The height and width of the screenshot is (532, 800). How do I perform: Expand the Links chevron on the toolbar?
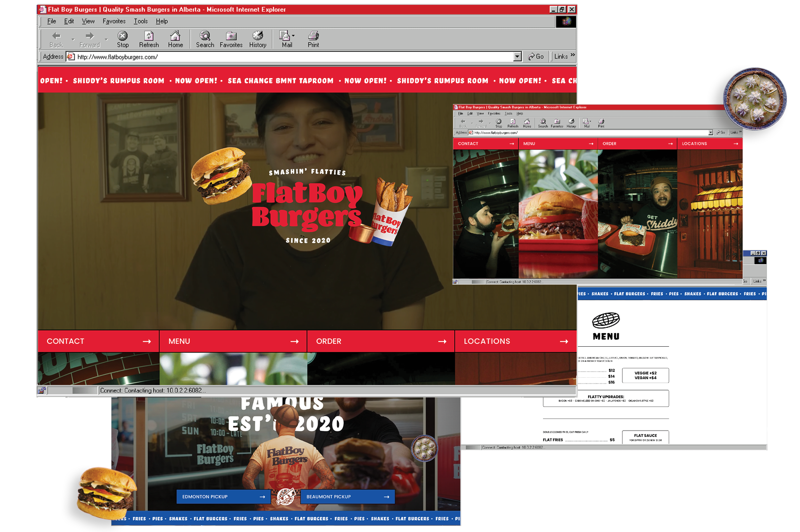(572, 55)
